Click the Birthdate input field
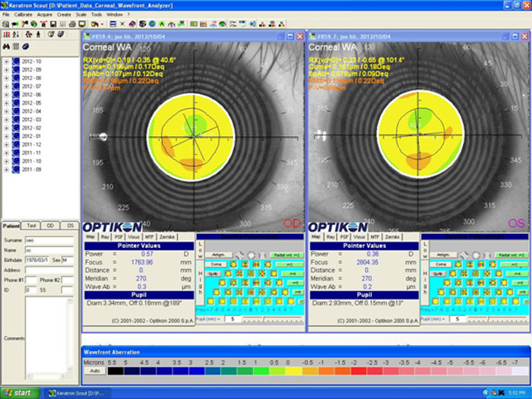Viewport: 532px width, 399px height. pos(37,260)
